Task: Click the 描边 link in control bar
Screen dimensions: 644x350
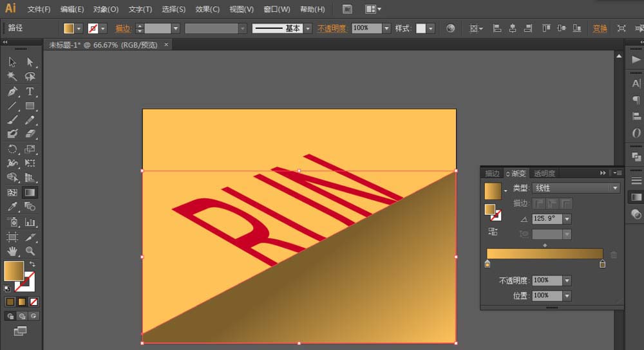Action: tap(122, 28)
